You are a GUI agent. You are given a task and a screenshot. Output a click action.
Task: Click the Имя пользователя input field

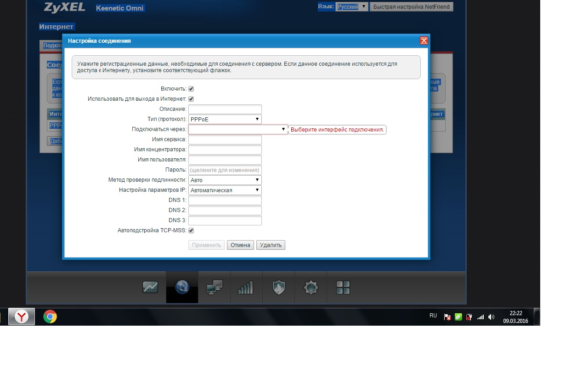[x=225, y=160]
